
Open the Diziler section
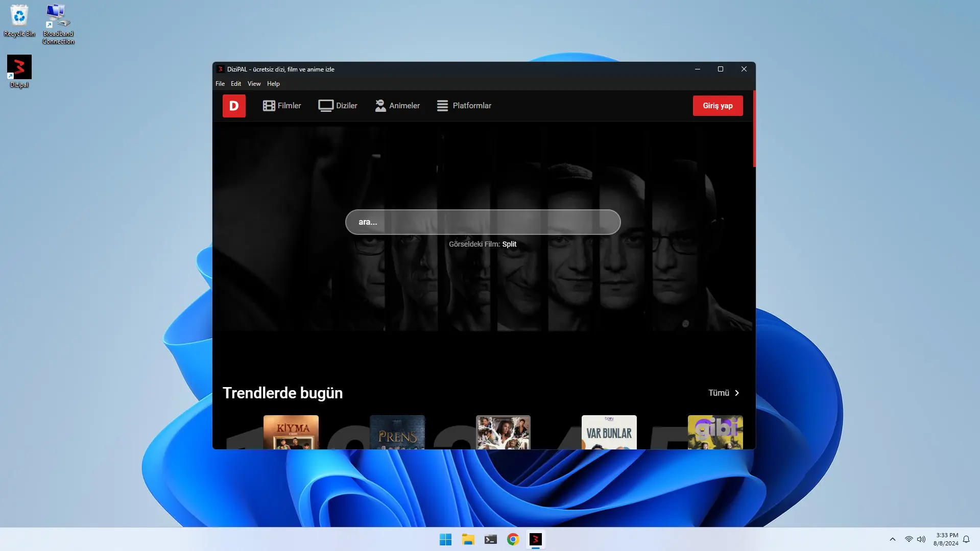point(338,106)
